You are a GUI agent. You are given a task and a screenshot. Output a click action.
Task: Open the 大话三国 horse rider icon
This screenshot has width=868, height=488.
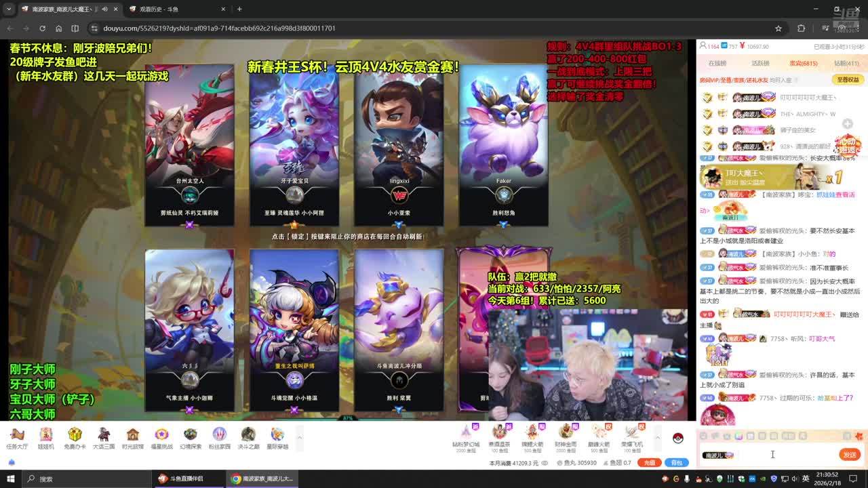click(x=104, y=438)
